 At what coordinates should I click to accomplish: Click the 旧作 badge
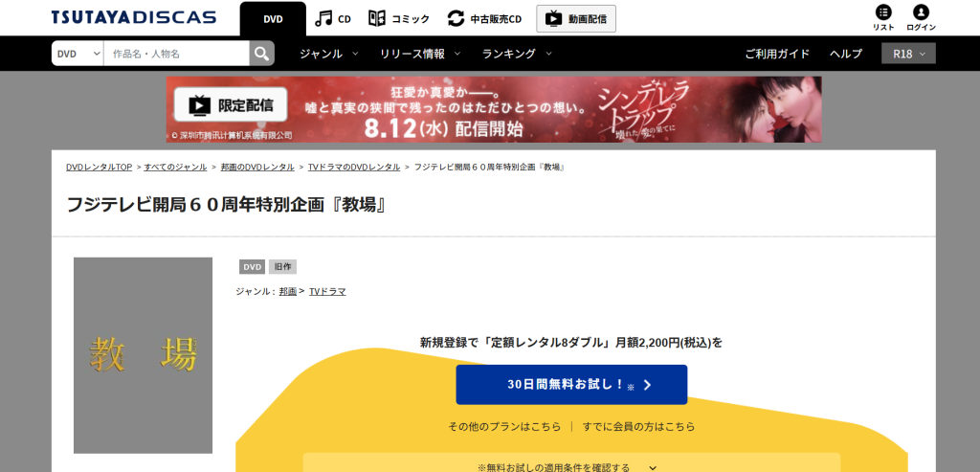point(283,267)
